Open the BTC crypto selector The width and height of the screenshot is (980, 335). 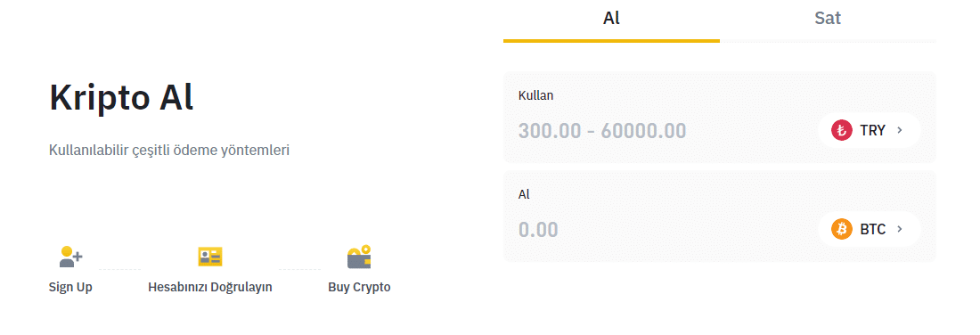click(870, 229)
